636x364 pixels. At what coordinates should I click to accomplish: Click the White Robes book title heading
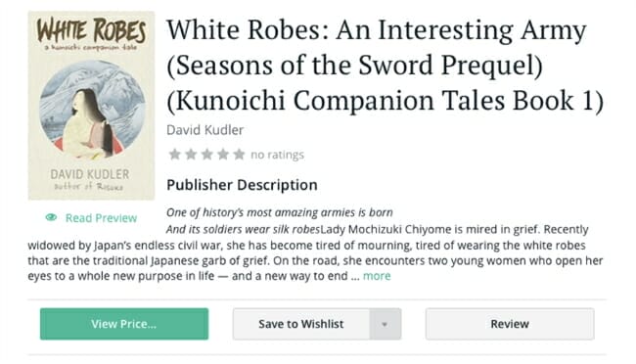click(386, 65)
